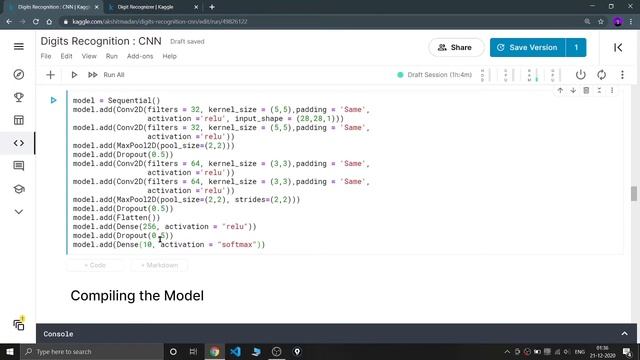Screen dimensions: 640x360
Task: Open the Chrome profile avatar
Action: click(x=618, y=22)
